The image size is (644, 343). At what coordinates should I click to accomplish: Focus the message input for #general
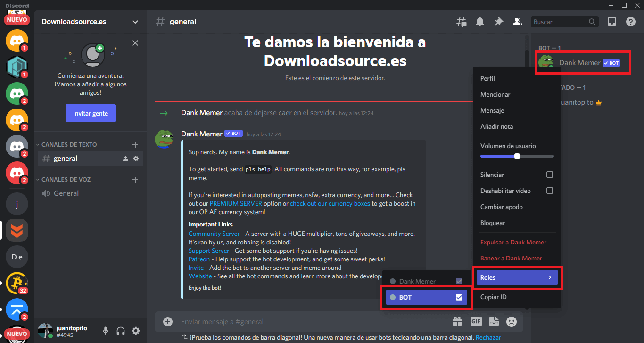coord(311,322)
